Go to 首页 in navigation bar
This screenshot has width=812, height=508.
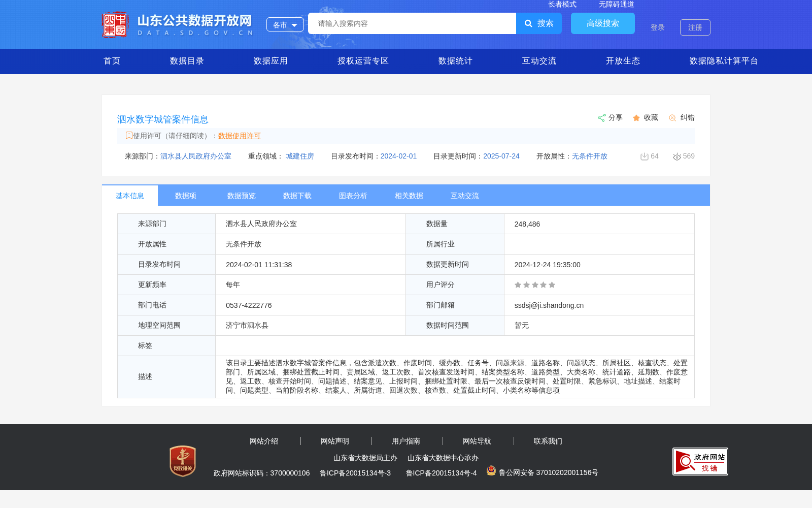coord(112,61)
